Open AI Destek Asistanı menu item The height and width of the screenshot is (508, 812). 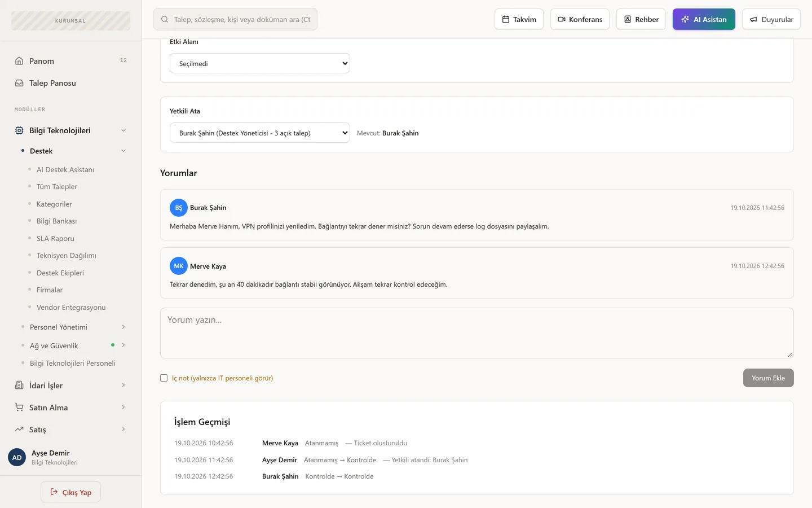65,169
